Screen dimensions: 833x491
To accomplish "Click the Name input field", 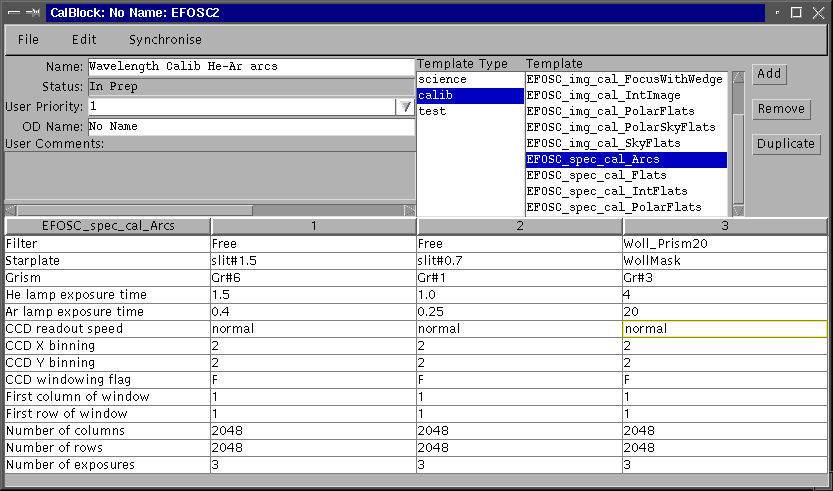I will tap(251, 67).
